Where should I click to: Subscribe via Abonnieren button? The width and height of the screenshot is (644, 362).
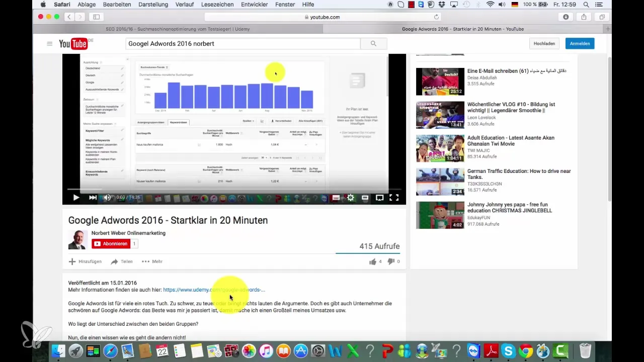coord(111,244)
